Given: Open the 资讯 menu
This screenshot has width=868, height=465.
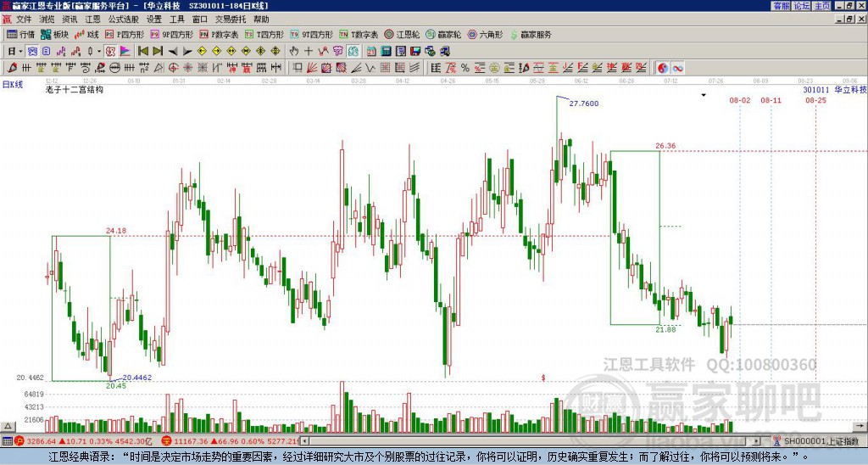Looking at the screenshot, I should click(70, 20).
